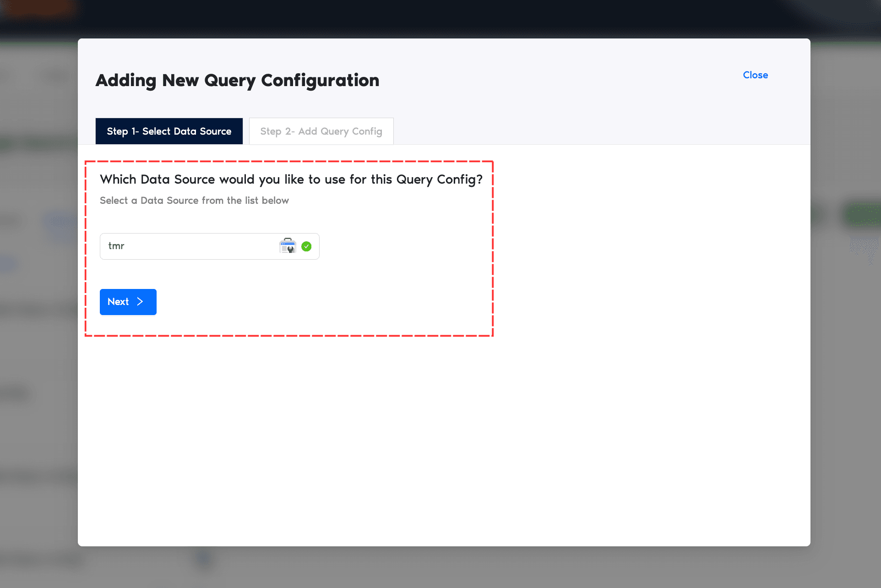This screenshot has height=588, width=881.
Task: Click the 'Which Data Source would you like' heading
Action: pyautogui.click(x=291, y=180)
